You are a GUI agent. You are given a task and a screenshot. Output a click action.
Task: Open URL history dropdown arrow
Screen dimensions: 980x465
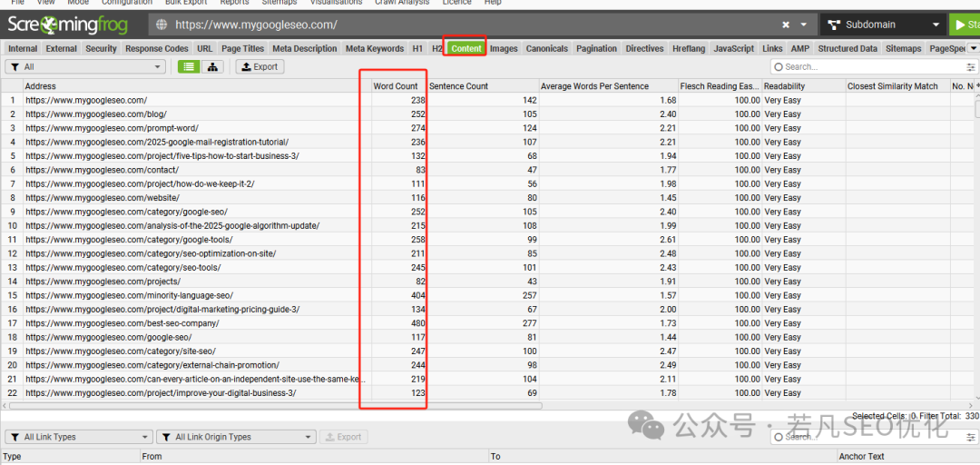pos(804,25)
